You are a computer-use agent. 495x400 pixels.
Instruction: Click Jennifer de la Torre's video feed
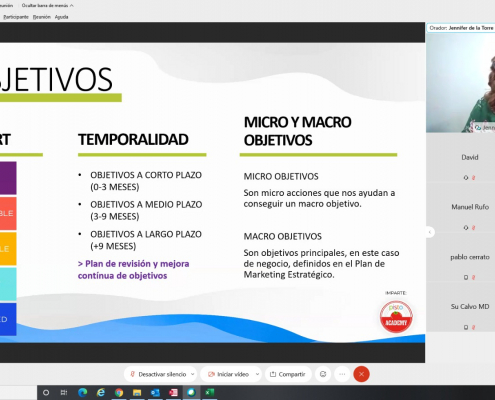(x=461, y=83)
